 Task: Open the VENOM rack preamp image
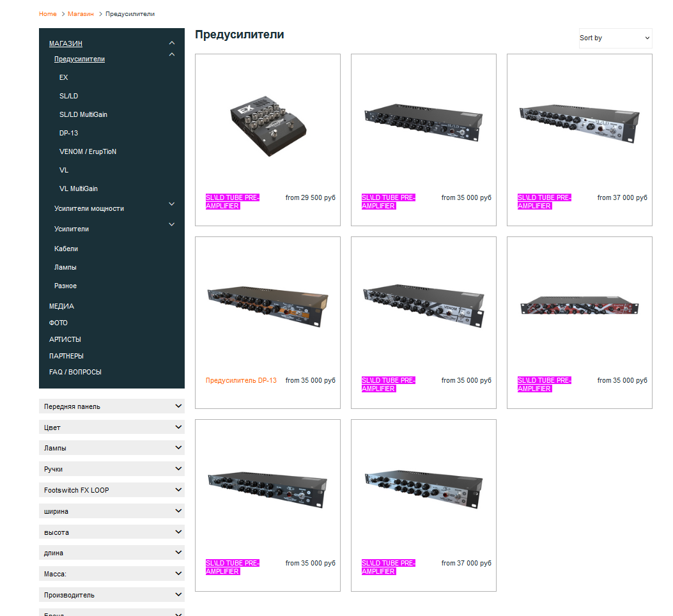[424, 305]
